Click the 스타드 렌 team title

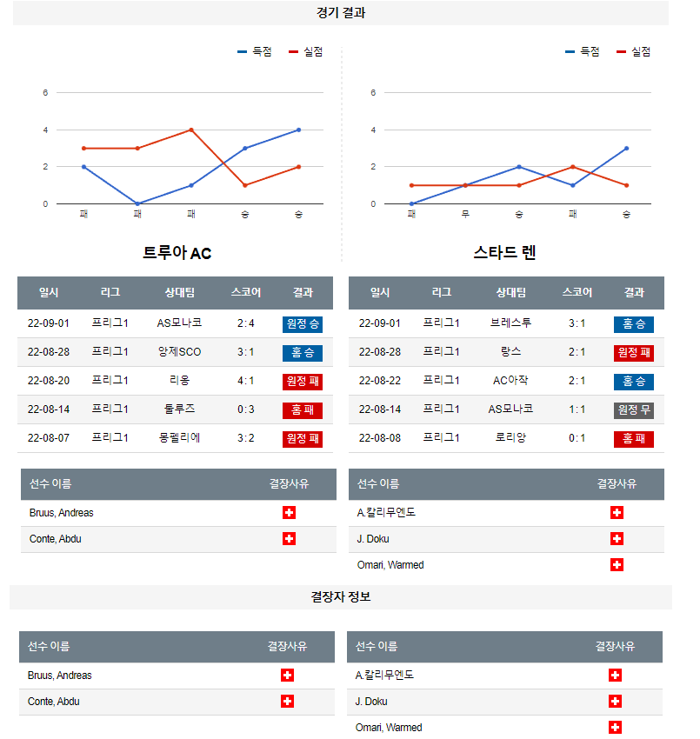point(504,253)
